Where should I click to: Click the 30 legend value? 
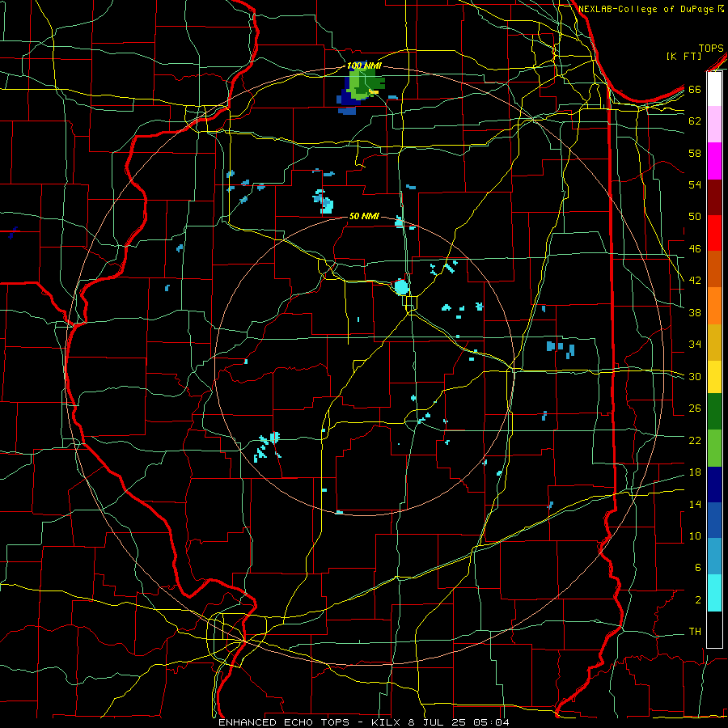coord(695,376)
